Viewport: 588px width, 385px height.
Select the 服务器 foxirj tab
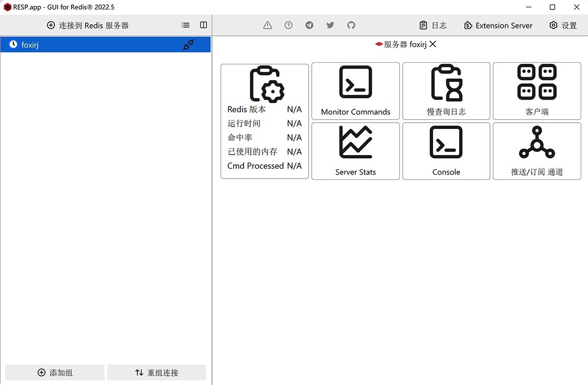(403, 44)
